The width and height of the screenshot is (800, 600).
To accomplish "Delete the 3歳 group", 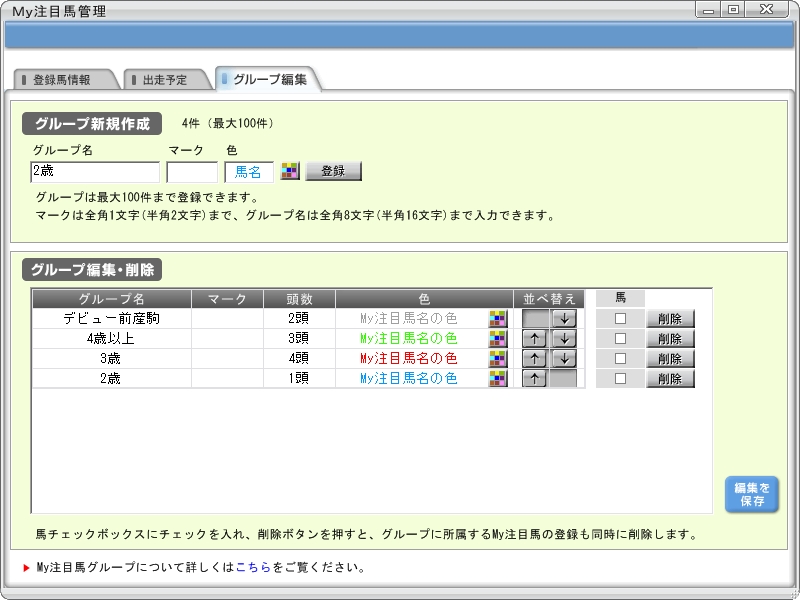I will 670,359.
